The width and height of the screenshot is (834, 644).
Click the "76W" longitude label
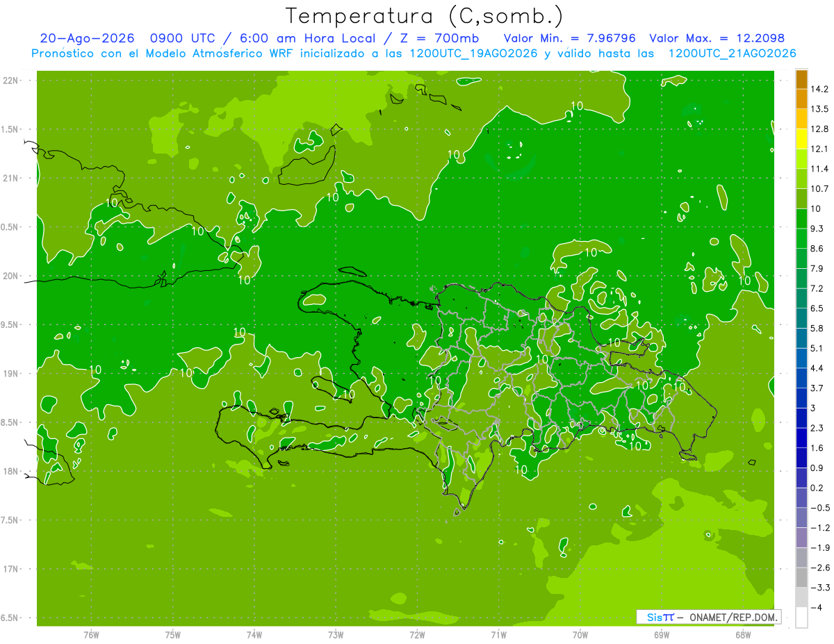(x=91, y=634)
